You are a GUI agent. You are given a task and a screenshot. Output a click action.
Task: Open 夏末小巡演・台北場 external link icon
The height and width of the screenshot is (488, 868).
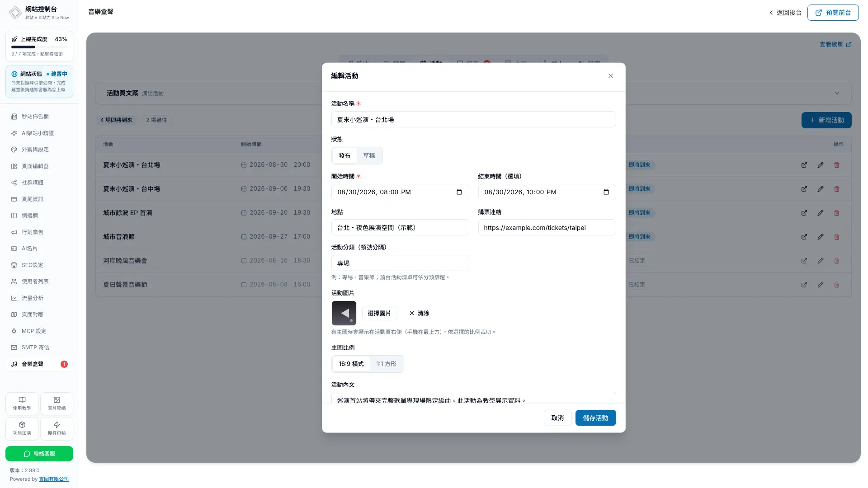point(804,165)
